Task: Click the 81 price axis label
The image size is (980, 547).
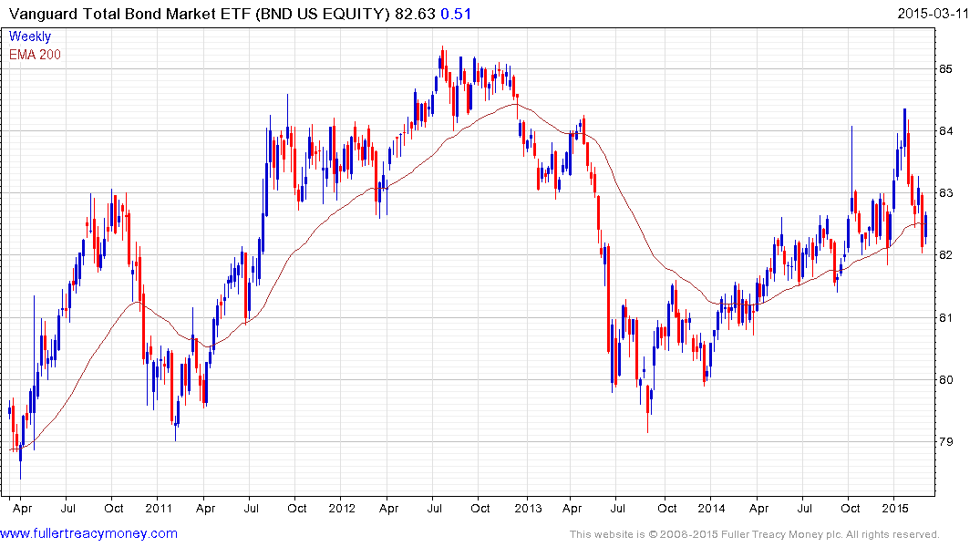Action: click(946, 318)
